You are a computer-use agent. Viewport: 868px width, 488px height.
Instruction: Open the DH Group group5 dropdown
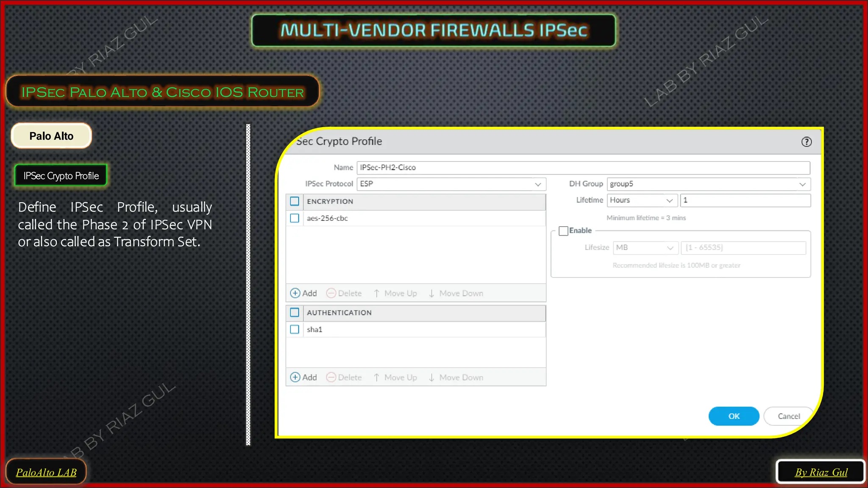tap(709, 184)
